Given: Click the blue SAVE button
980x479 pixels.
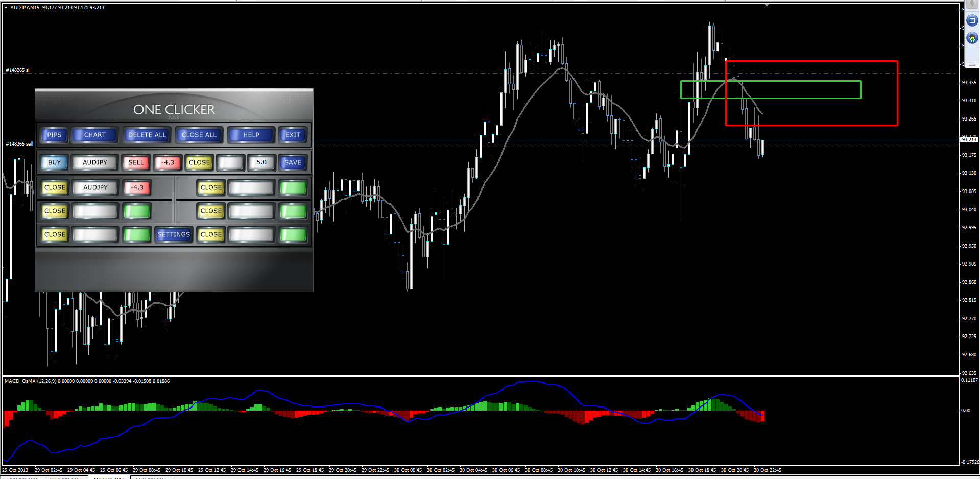Looking at the screenshot, I should 293,162.
